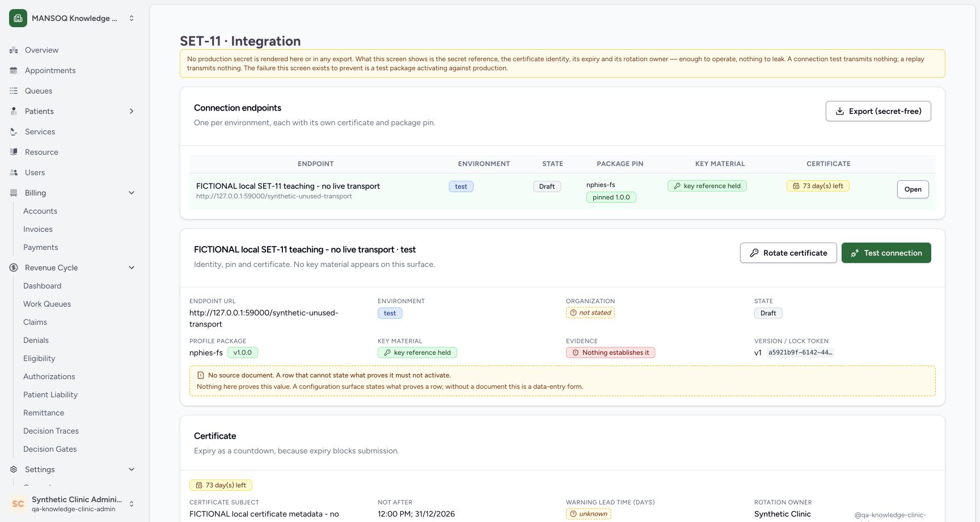Image resolution: width=980 pixels, height=522 pixels.
Task: Click the 'Nothing establishes it' evidence badge
Action: (x=610, y=353)
